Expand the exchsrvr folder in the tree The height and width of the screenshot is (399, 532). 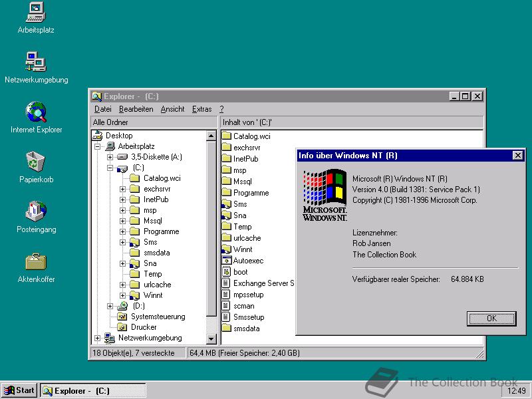123,189
